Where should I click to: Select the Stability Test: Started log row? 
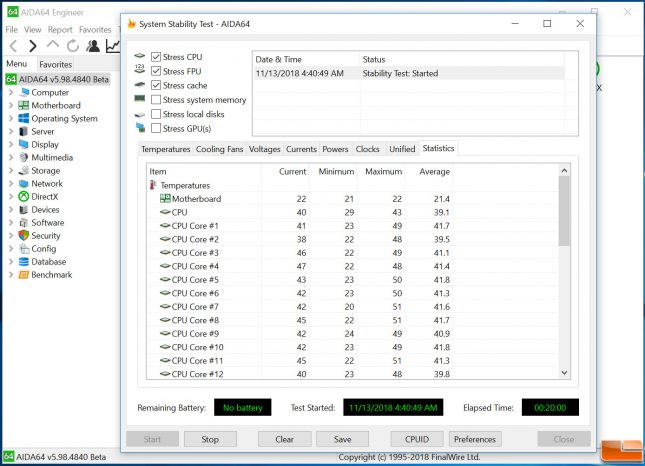pyautogui.click(x=409, y=73)
